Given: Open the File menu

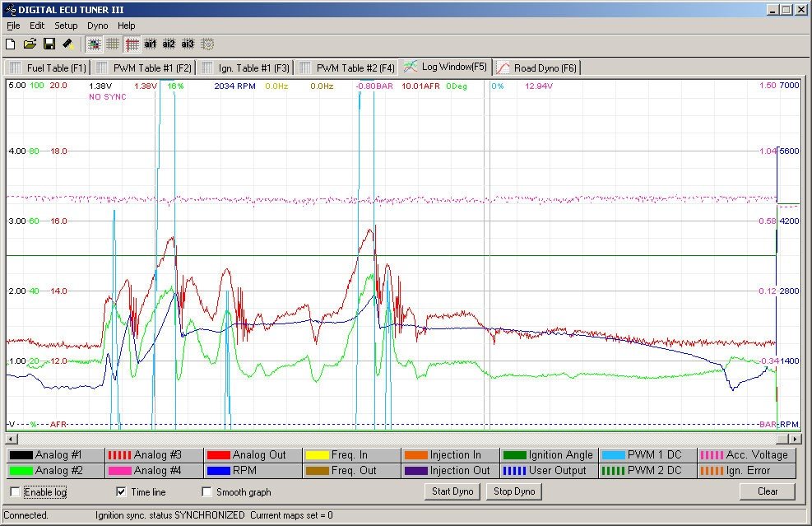Looking at the screenshot, I should pyautogui.click(x=13, y=26).
